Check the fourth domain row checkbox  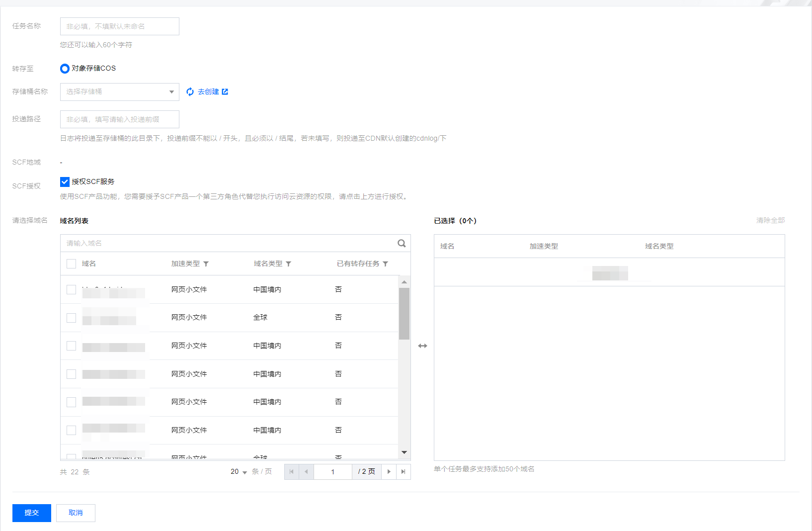[x=71, y=374]
